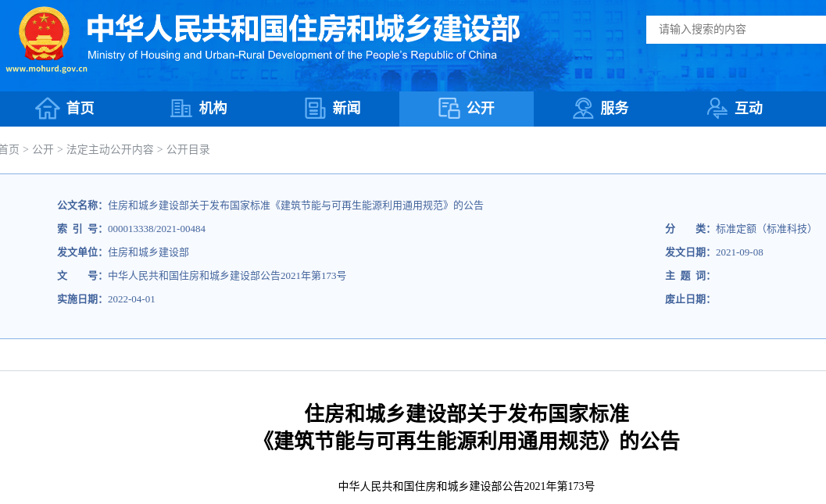
Task: Click the 公开 breadcrumb link
Action: [x=43, y=149]
